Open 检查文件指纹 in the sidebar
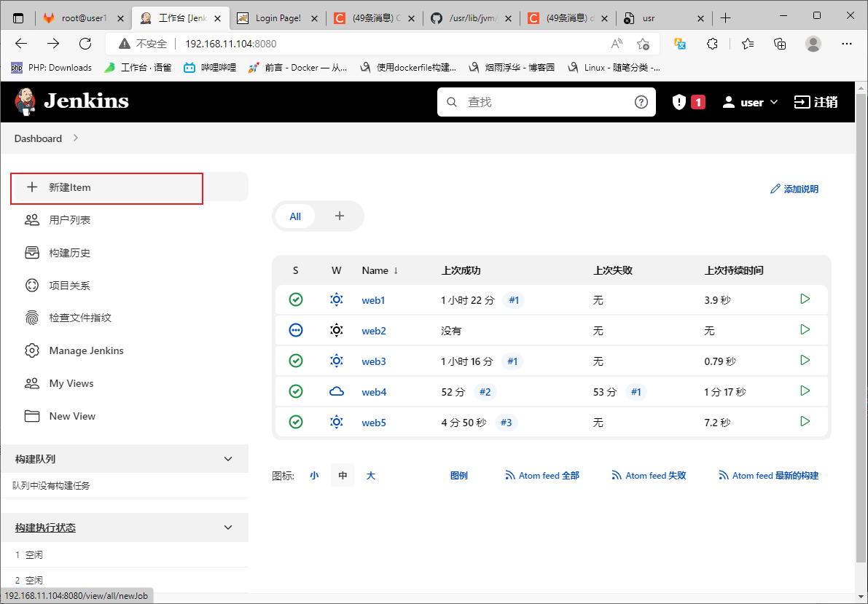 pos(80,318)
